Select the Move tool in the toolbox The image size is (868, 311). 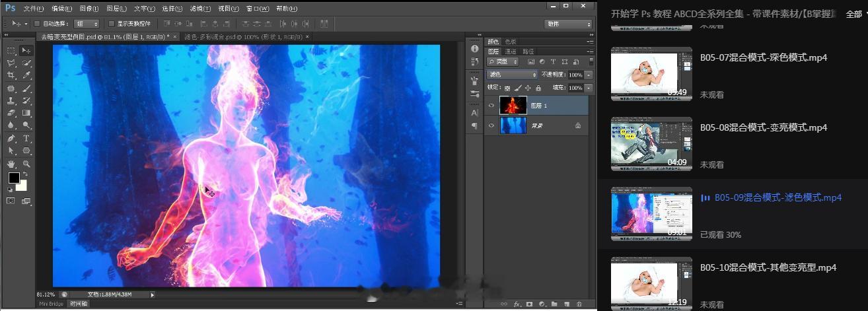pos(26,51)
